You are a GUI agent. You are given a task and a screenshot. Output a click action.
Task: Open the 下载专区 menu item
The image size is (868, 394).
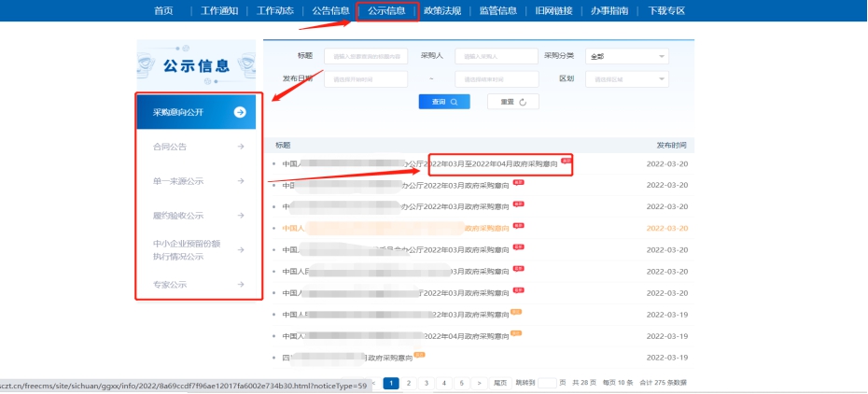[x=665, y=10]
